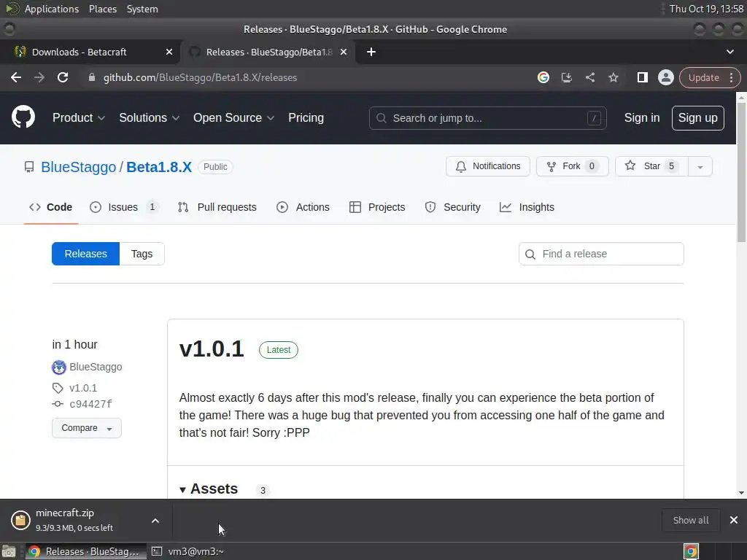
Task: Select the Code tab
Action: point(50,207)
